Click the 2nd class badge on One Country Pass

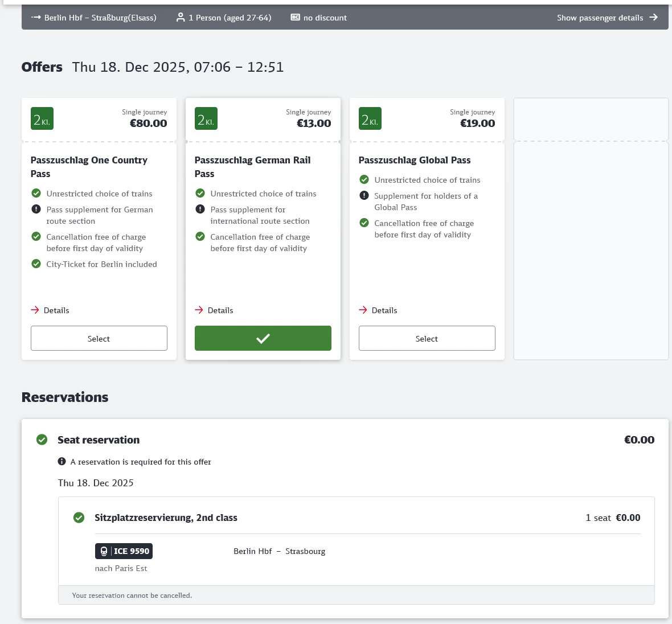pos(42,119)
